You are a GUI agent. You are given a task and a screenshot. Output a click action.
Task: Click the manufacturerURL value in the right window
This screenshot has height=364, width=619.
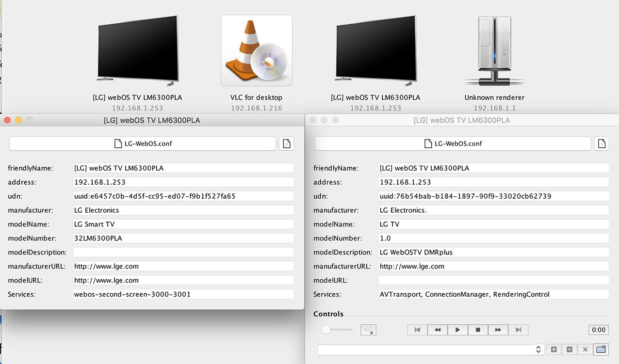[494, 266]
